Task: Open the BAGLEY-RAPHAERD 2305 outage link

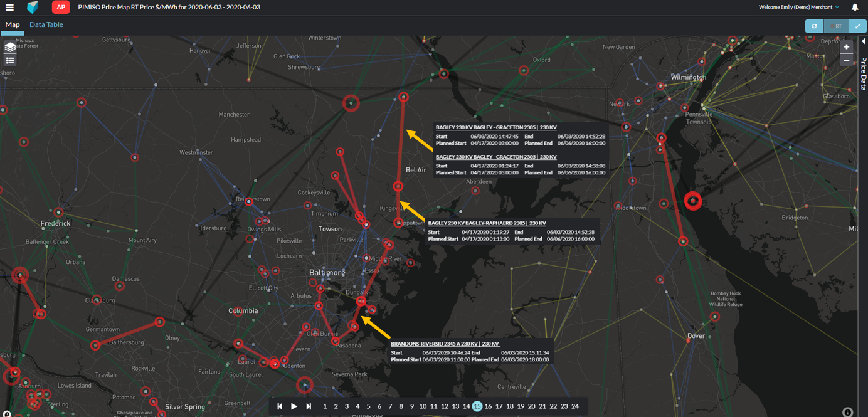Action: [487, 223]
